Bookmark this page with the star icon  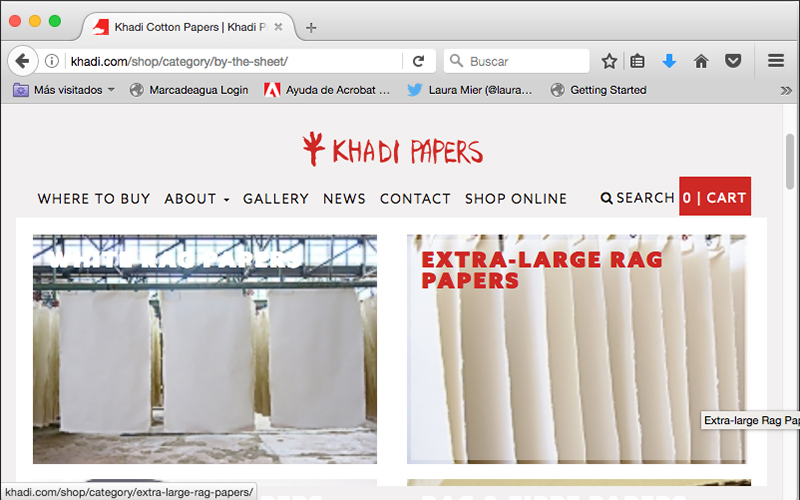coord(609,61)
